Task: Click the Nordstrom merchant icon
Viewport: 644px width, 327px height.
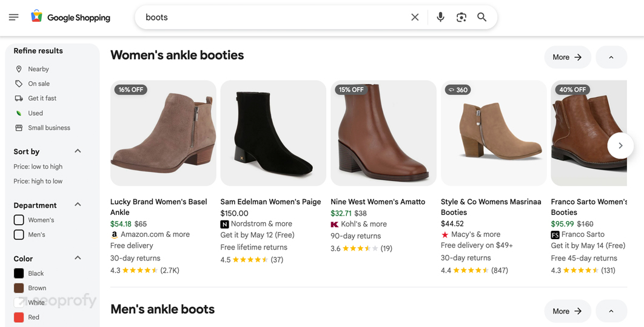Action: point(224,224)
